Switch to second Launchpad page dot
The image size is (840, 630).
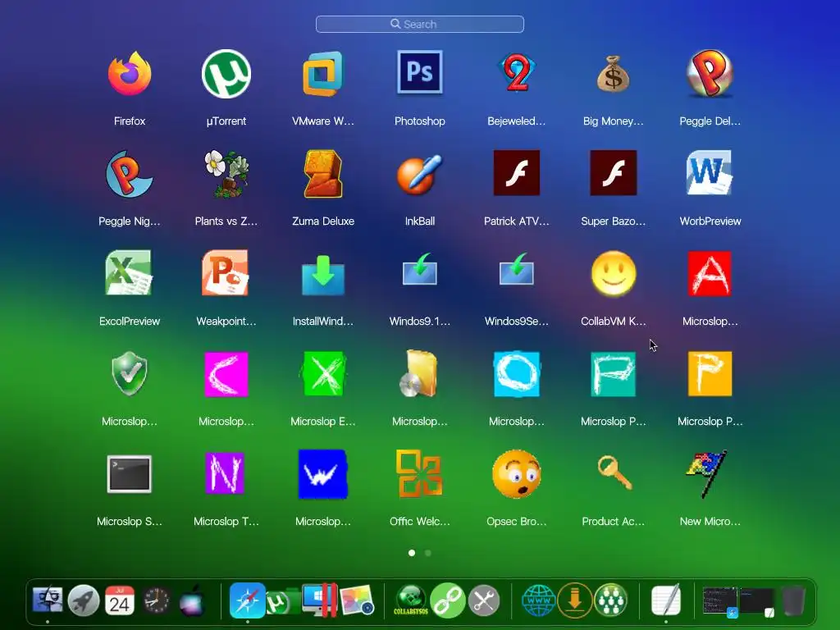point(428,553)
